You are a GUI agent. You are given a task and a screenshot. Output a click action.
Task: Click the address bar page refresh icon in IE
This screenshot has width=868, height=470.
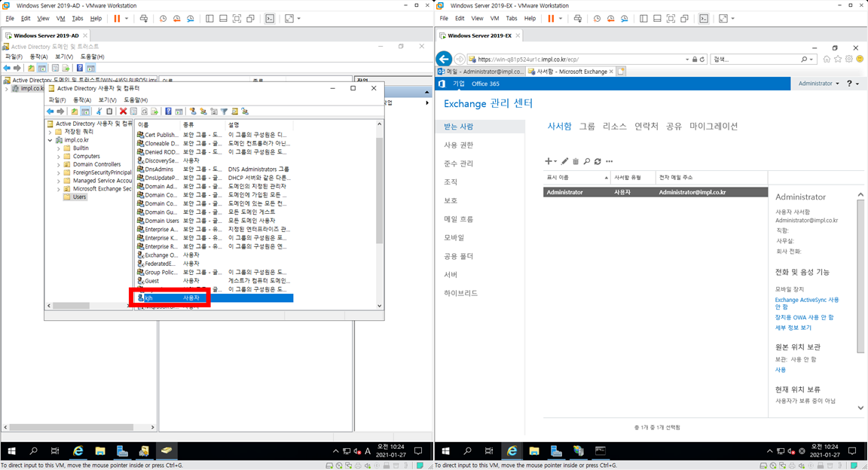point(702,60)
